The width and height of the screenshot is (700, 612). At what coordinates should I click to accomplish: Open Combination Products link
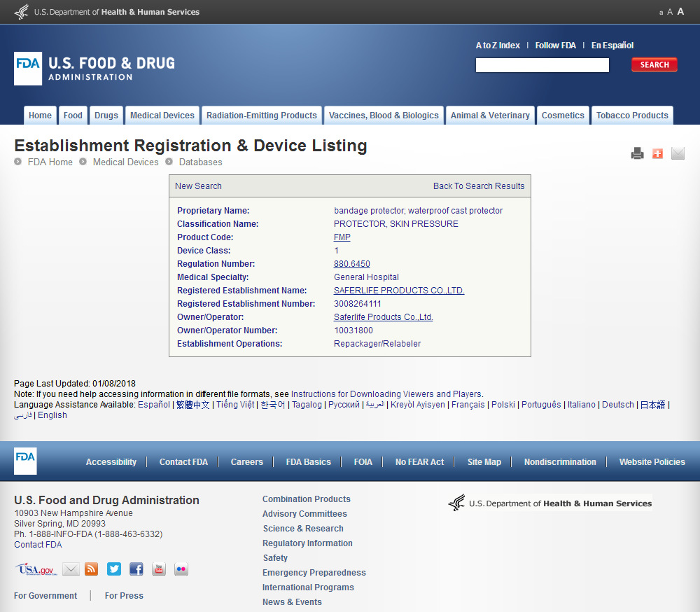307,499
